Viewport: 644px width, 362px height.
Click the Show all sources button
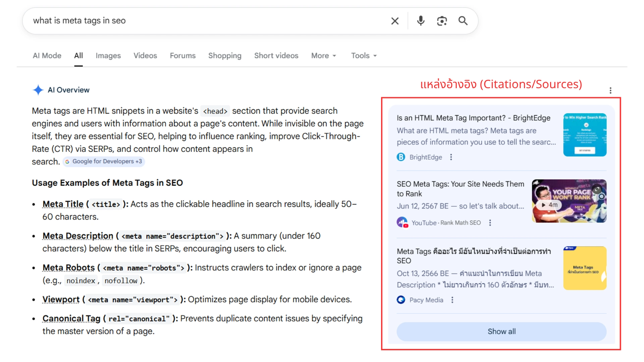(501, 331)
